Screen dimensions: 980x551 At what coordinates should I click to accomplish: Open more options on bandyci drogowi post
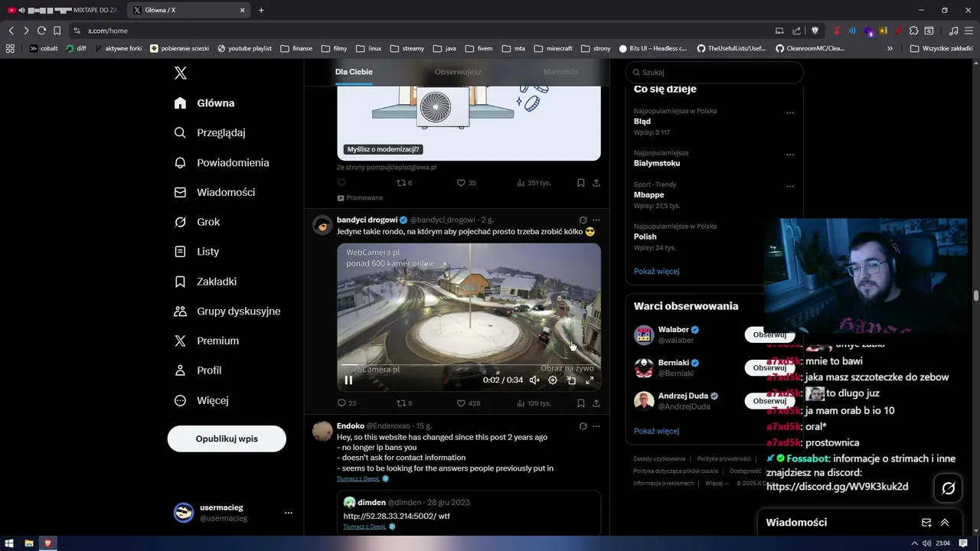point(596,220)
